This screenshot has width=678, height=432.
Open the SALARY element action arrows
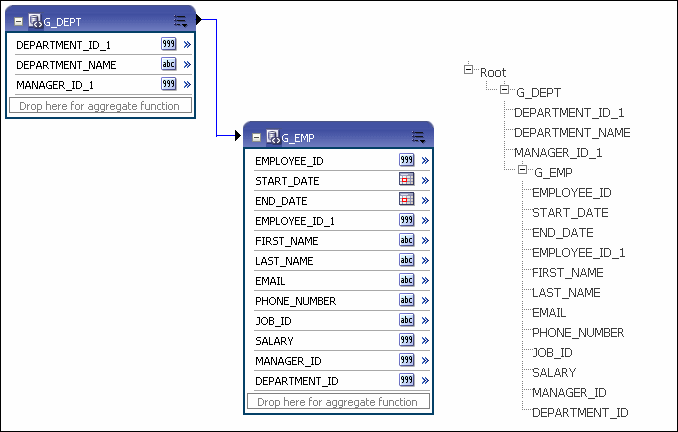425,341
